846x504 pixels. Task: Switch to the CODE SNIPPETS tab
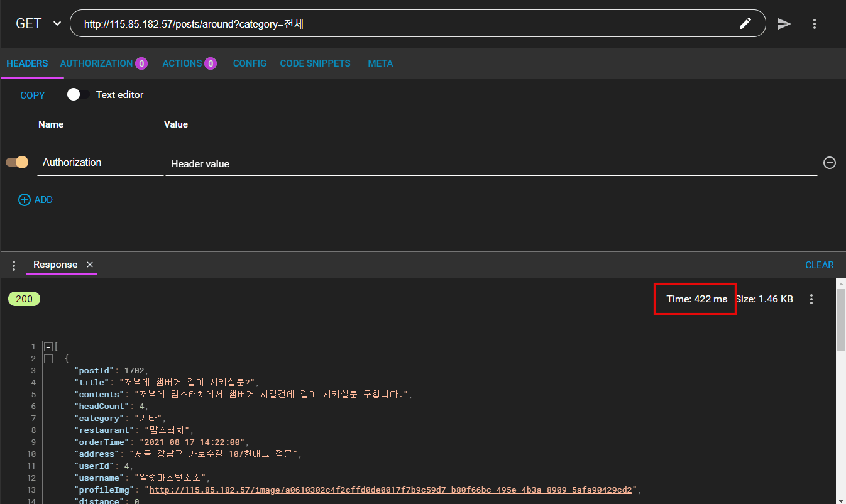(315, 63)
